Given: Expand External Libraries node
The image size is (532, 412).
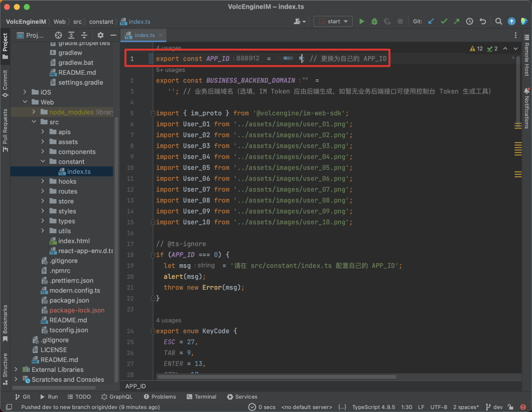Looking at the screenshot, I should coord(16,369).
